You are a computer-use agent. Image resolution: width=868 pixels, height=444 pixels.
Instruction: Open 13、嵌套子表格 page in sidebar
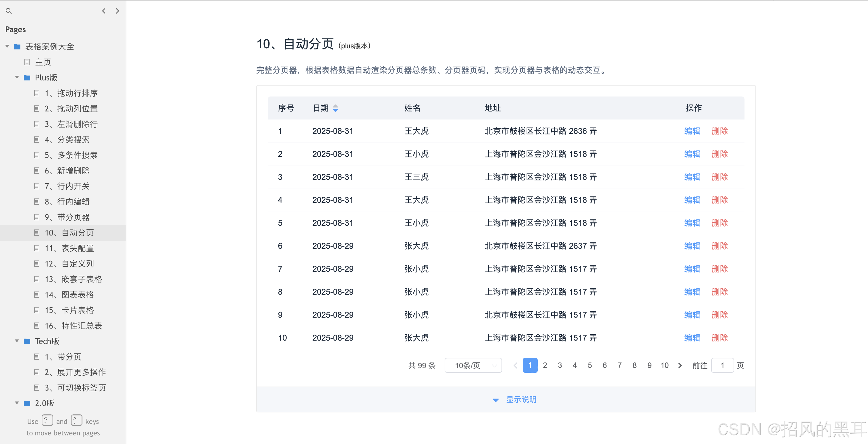tap(73, 279)
